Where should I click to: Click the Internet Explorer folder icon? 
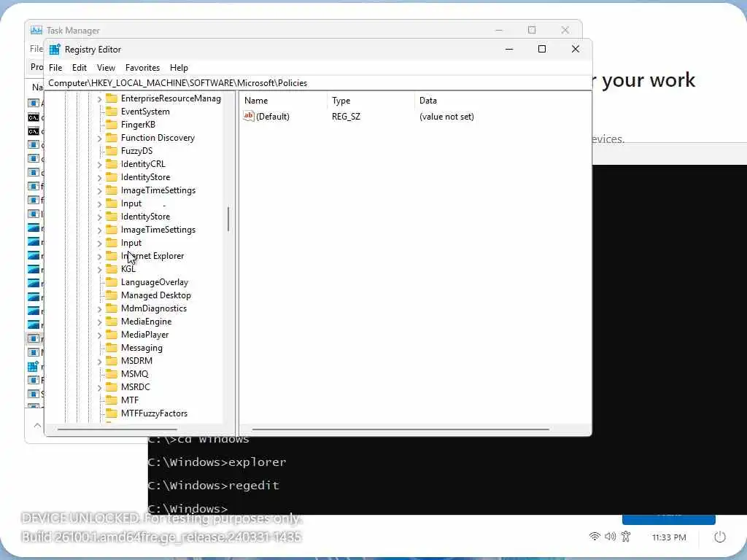pyautogui.click(x=112, y=256)
